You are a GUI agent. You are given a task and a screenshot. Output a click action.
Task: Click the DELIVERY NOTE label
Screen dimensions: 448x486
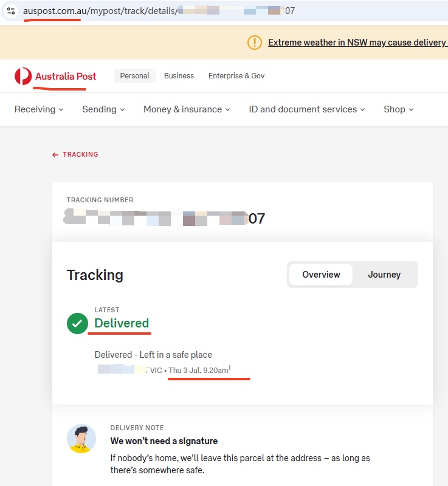pyautogui.click(x=137, y=428)
